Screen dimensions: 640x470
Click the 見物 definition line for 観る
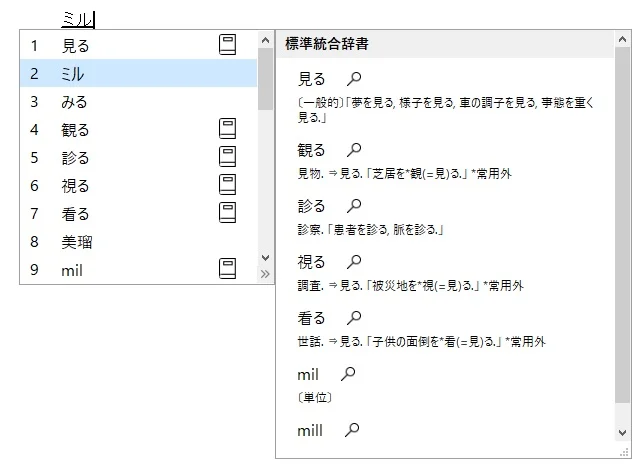click(404, 174)
